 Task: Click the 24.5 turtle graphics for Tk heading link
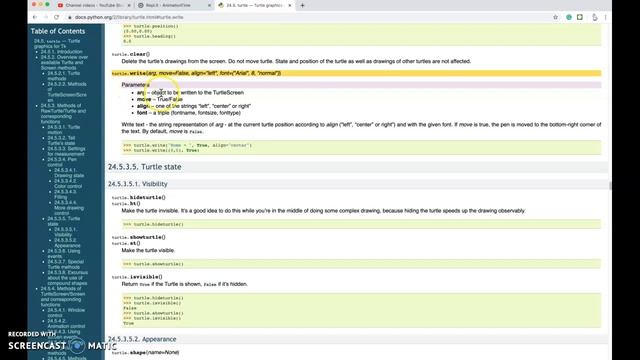pyautogui.click(x=57, y=44)
